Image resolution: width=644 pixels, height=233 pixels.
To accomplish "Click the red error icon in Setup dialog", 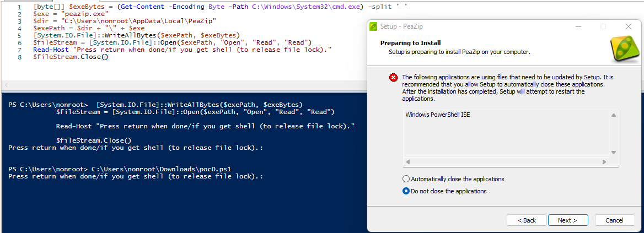I will pos(393,78).
